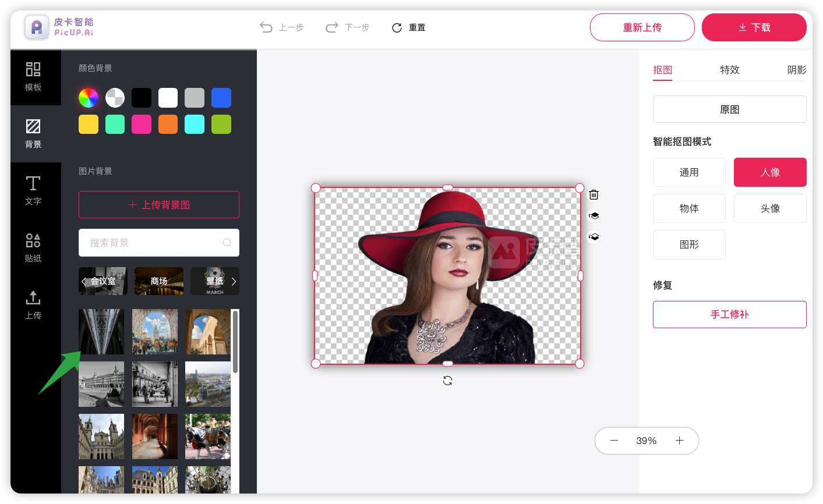Open the 模板 templates panel
Viewport: 823px width, 504px height.
pos(33,77)
